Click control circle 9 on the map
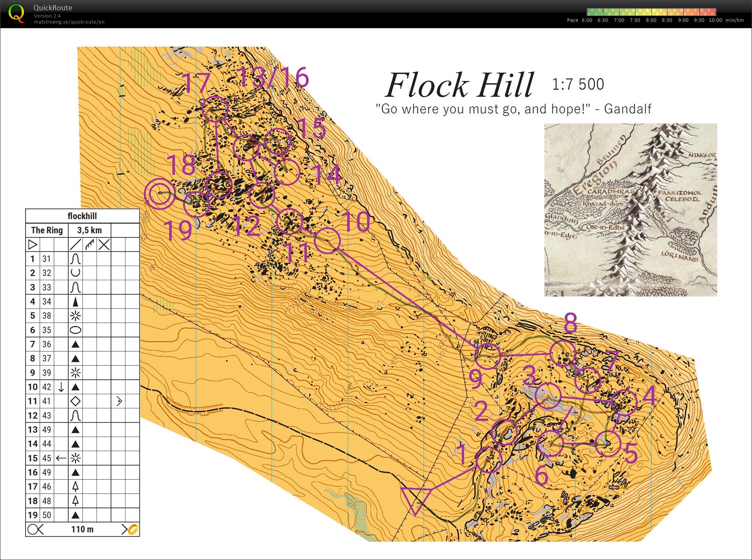The image size is (752, 560). pos(488,356)
